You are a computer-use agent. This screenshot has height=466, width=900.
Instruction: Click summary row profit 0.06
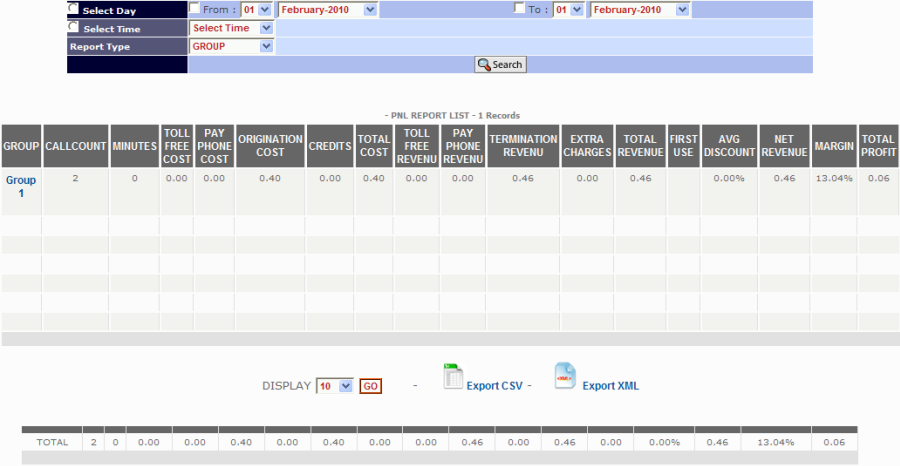[x=835, y=442]
